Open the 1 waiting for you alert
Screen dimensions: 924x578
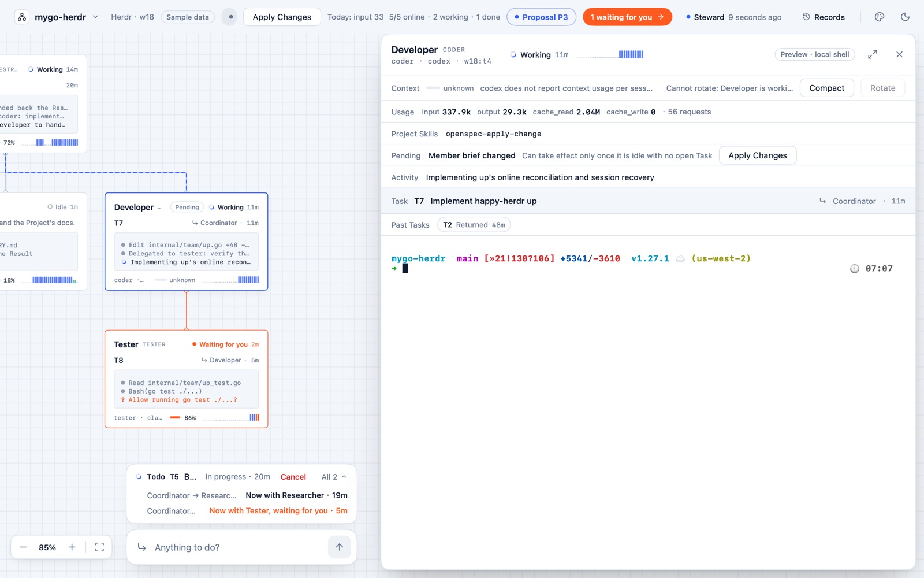[x=627, y=17]
